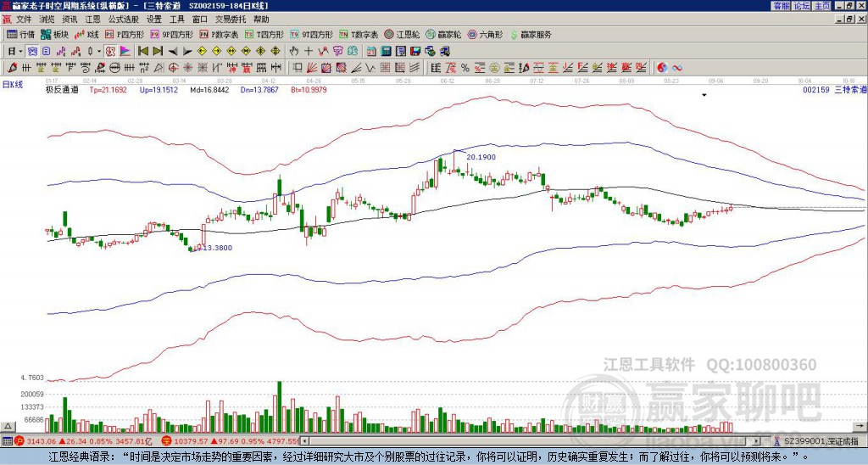Click the last yellow diamond icon
The height and width of the screenshot is (465, 868).
(275, 51)
